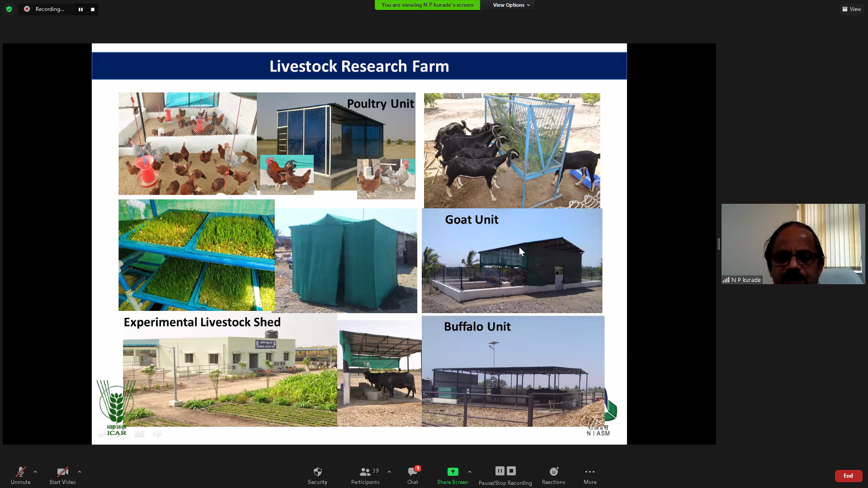The width and height of the screenshot is (868, 488).
Task: Expand video settings arrow beside Start Video
Action: point(80,472)
